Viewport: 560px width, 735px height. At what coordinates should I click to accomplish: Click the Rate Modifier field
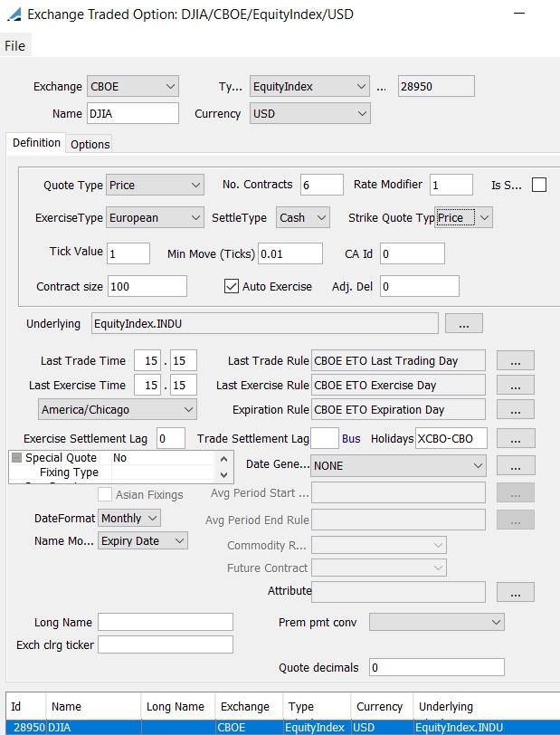point(451,186)
